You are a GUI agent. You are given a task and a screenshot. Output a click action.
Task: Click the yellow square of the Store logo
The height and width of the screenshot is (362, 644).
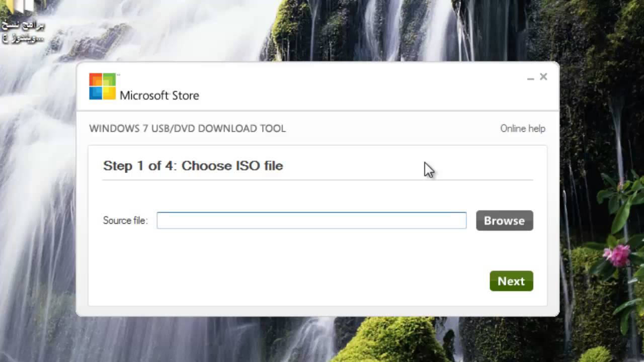(x=110, y=94)
